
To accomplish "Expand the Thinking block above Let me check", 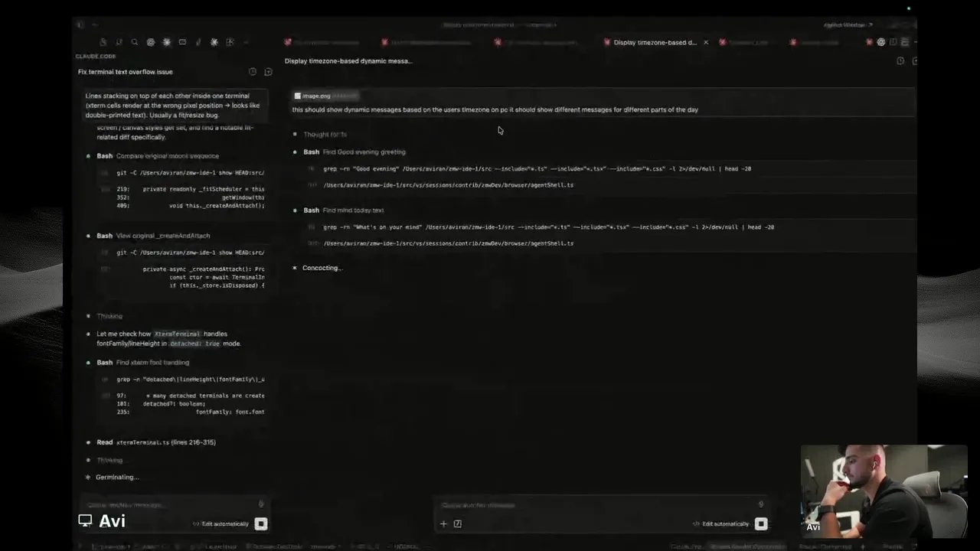I will [109, 316].
